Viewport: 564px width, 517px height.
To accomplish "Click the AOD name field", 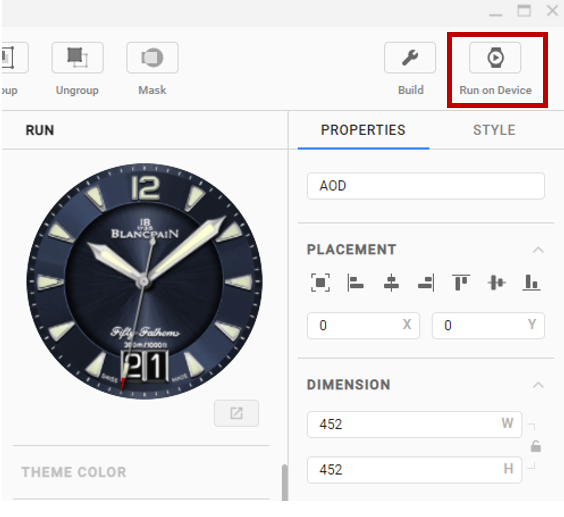I will coord(426,186).
